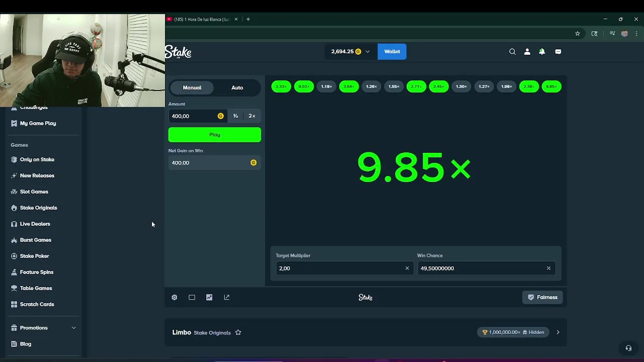
Task: Open the 1.55× past result
Action: coord(394,86)
